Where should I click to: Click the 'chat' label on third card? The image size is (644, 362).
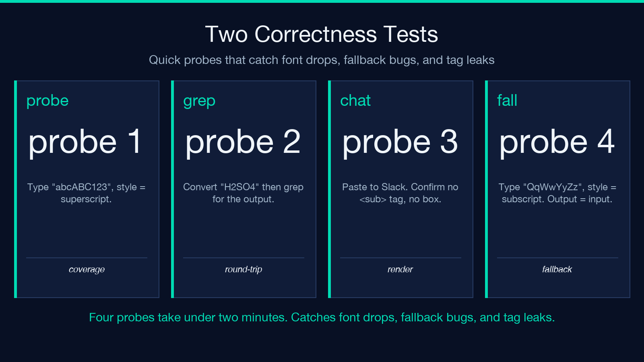pyautogui.click(x=355, y=101)
